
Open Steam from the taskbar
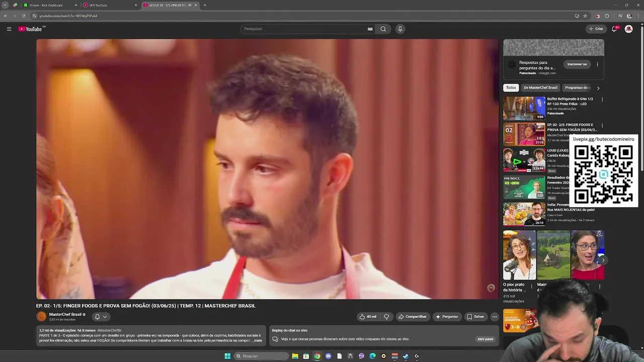[x=406, y=356]
